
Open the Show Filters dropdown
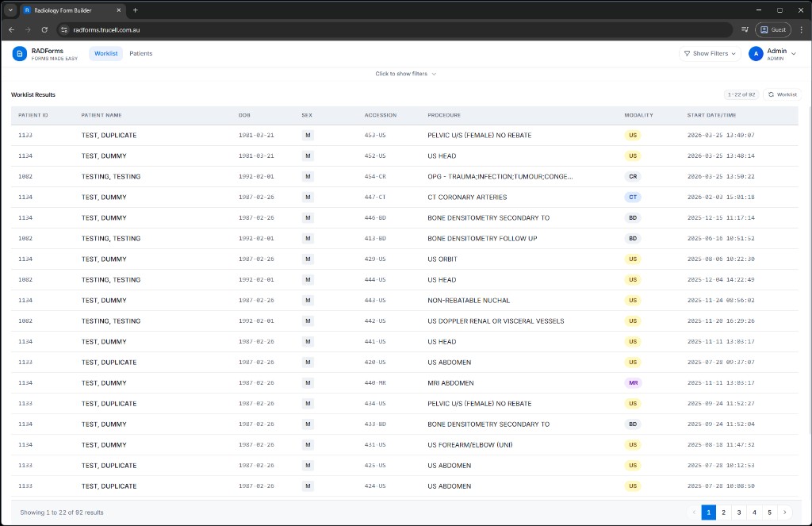[x=710, y=53]
